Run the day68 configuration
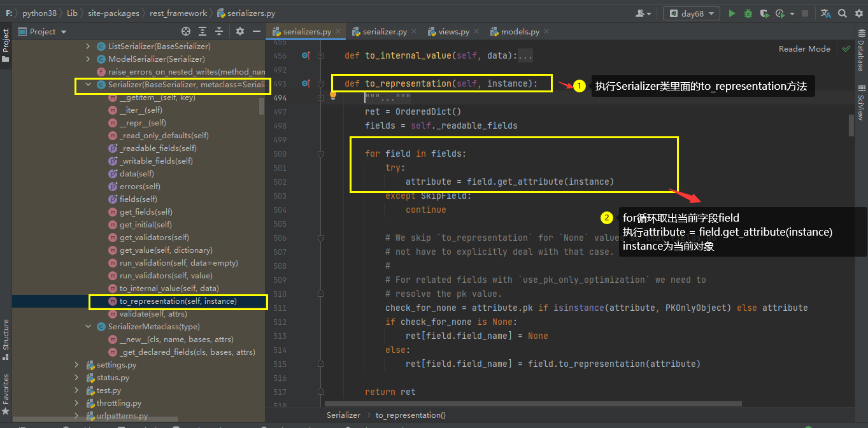This screenshot has height=428, width=868. 732,13
